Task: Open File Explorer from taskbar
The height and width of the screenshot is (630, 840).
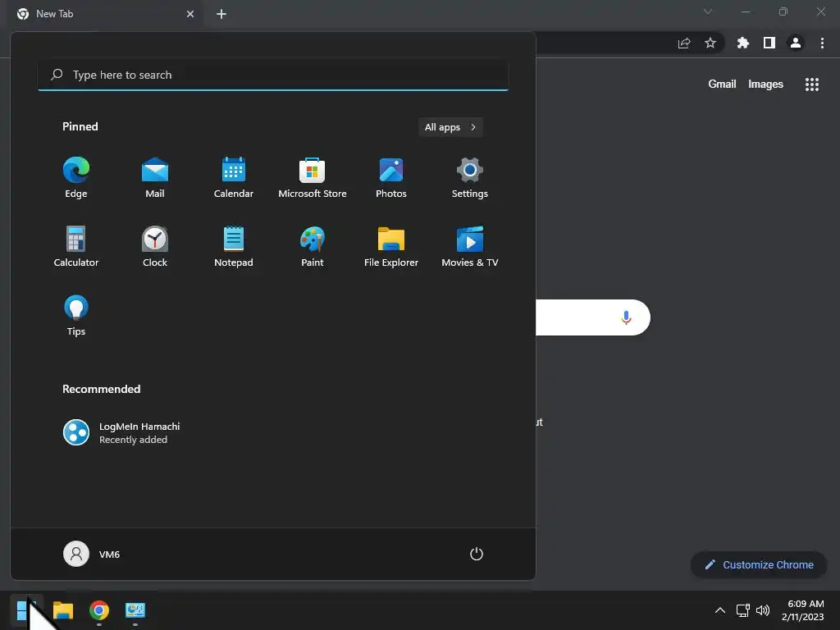Action: tap(63, 610)
